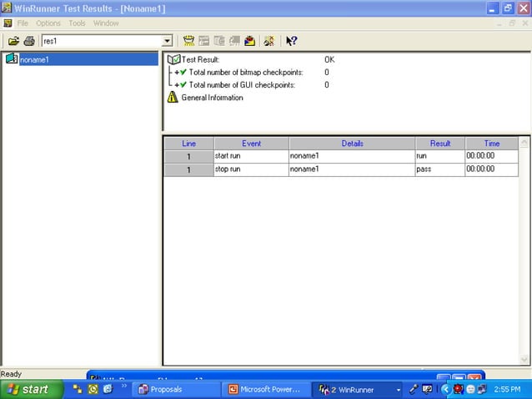532x399 pixels.
Task: Click the What's This help arrow icon
Action: (x=291, y=41)
